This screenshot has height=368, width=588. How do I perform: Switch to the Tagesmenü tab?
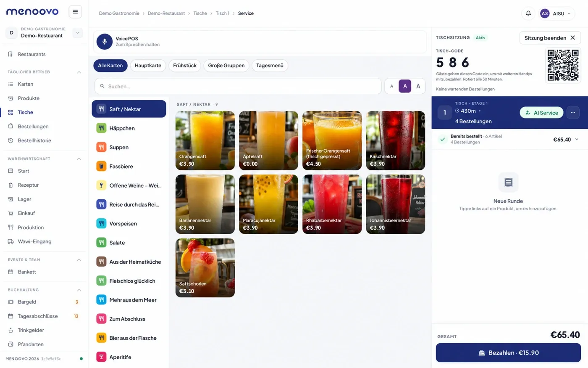pyautogui.click(x=270, y=66)
